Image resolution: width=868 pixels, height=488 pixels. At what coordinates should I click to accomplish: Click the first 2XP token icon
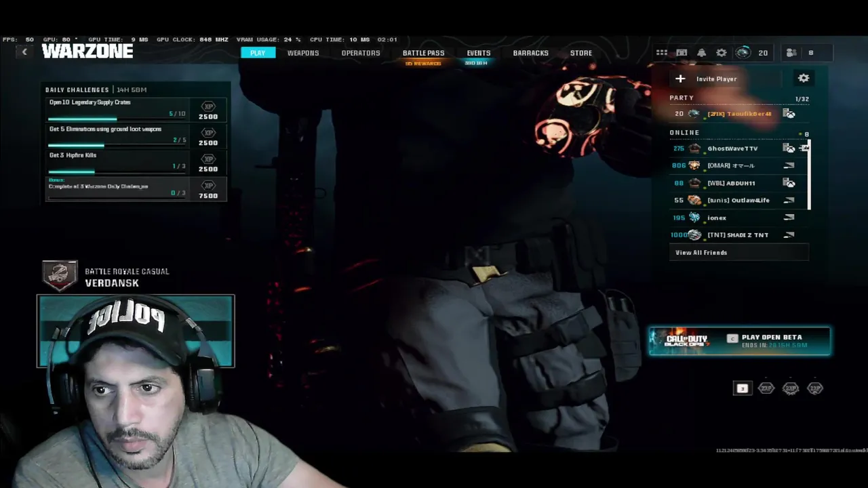tap(766, 388)
